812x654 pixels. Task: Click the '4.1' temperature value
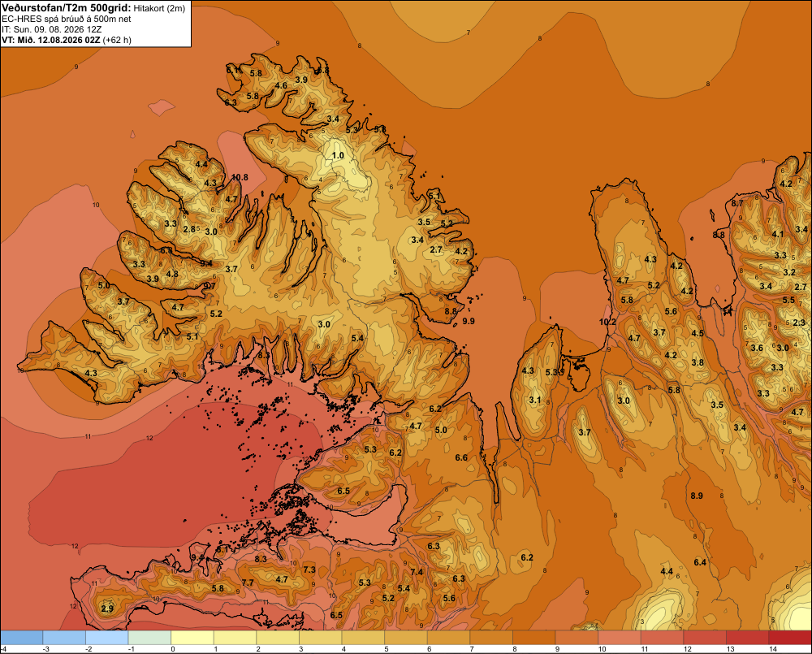coord(778,234)
